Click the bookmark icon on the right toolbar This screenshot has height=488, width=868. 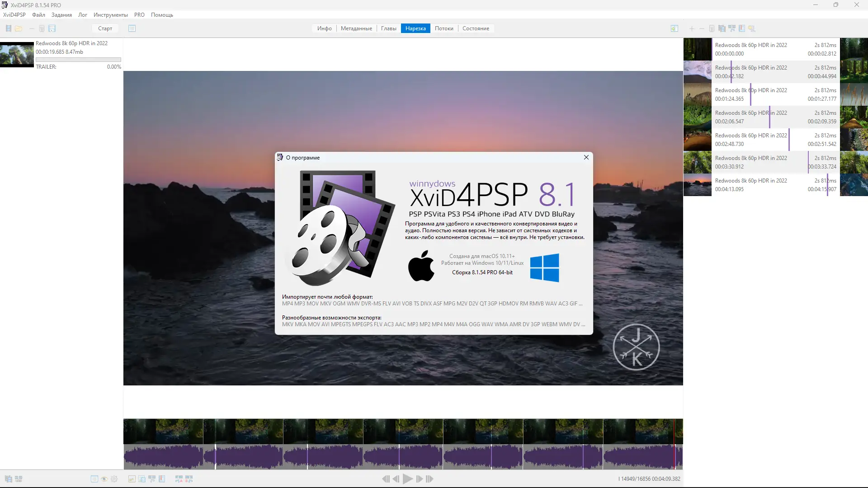tap(742, 28)
